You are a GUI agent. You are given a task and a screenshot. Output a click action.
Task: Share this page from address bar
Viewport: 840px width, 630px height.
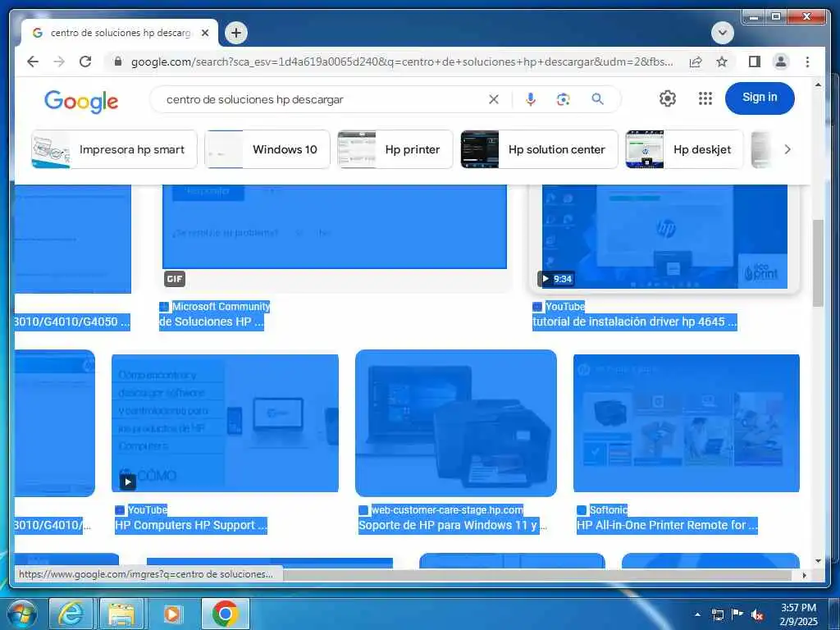[x=696, y=62]
